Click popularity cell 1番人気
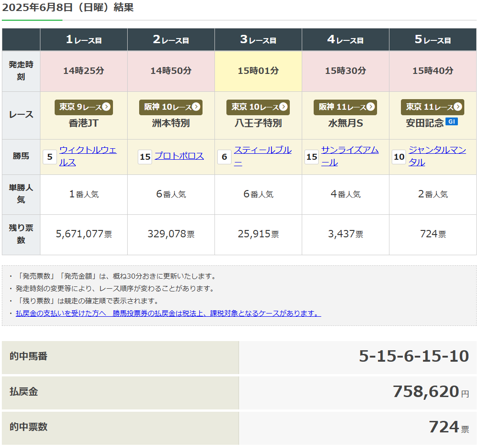 84,194
